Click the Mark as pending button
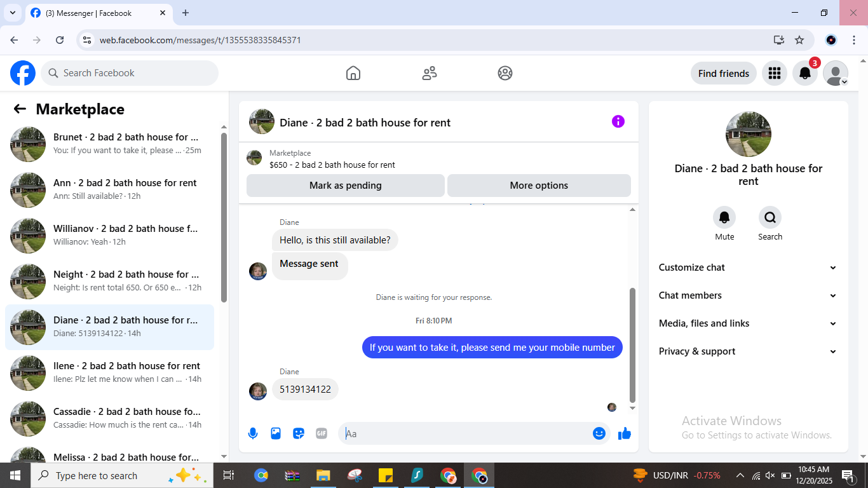Viewport: 868px width, 488px height. [x=346, y=186]
